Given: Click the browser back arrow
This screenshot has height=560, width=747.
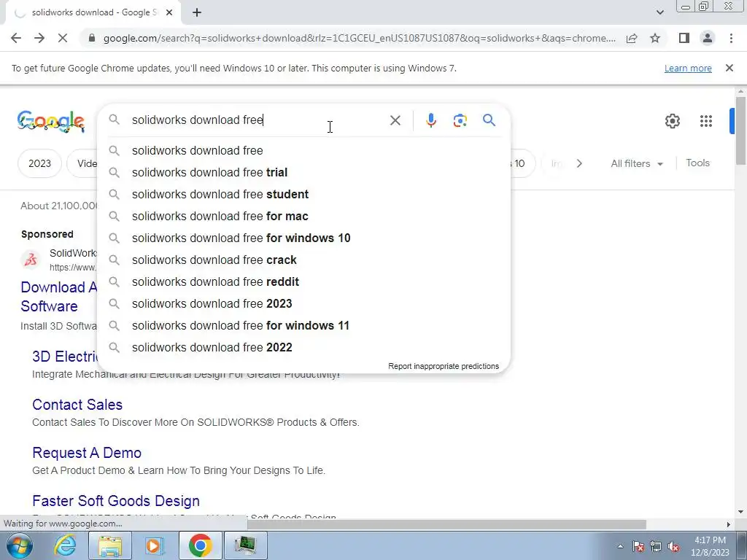Looking at the screenshot, I should (x=16, y=38).
